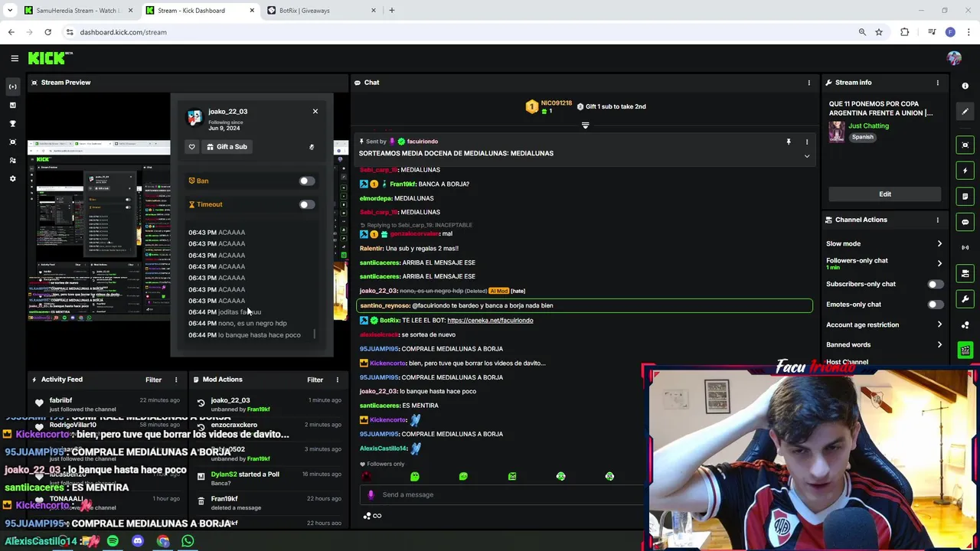This screenshot has width=980, height=551.
Task: Switch to BotRix Giveaways browser tab
Action: click(x=321, y=11)
